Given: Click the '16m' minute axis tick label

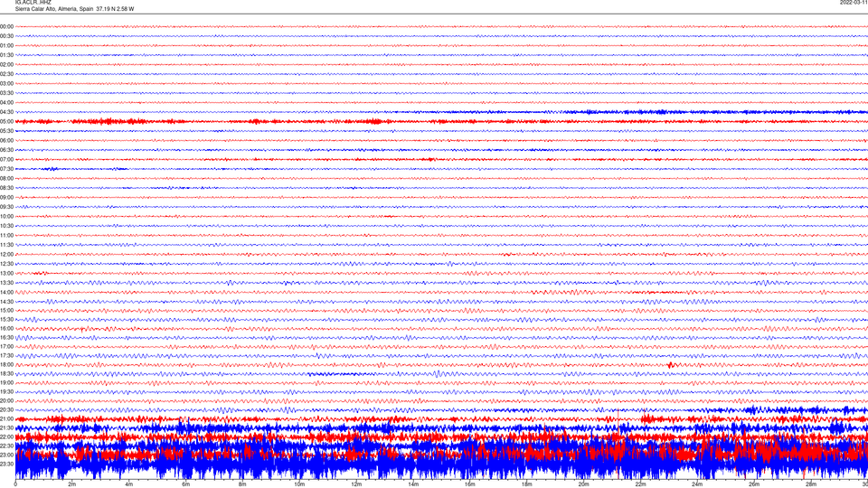Looking at the screenshot, I should [470, 484].
